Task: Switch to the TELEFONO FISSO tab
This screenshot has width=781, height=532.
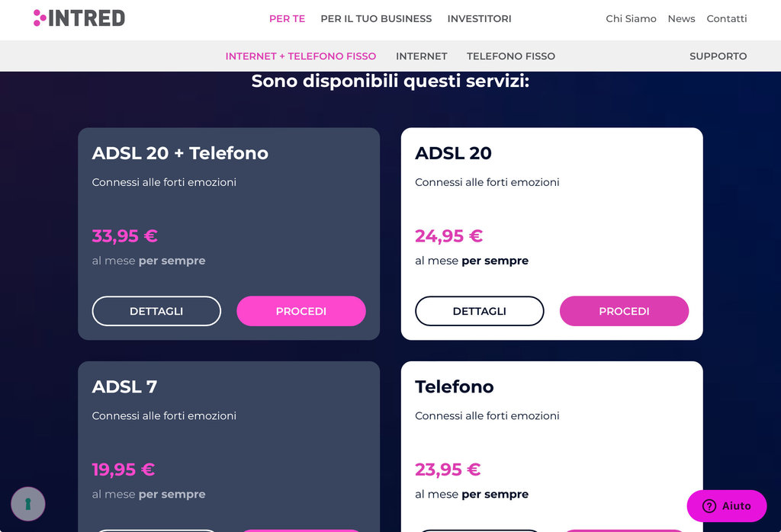Action: pos(511,56)
